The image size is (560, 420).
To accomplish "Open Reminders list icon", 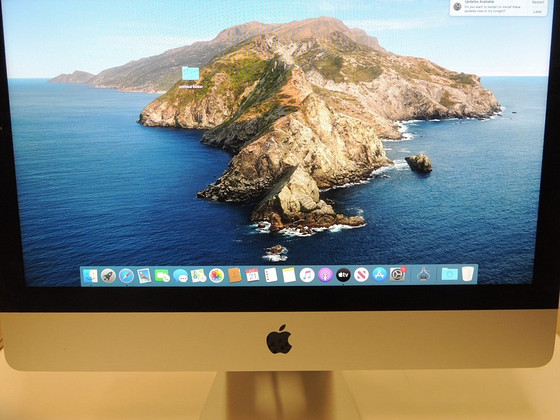I will pos(271,275).
